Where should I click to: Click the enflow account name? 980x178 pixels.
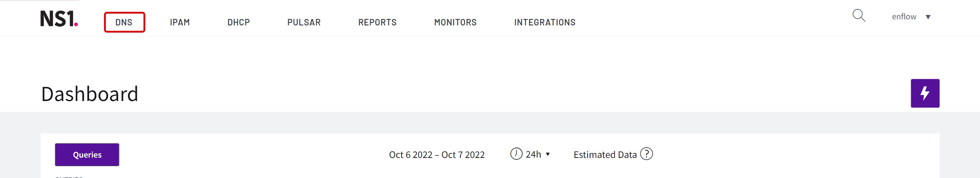pyautogui.click(x=904, y=17)
